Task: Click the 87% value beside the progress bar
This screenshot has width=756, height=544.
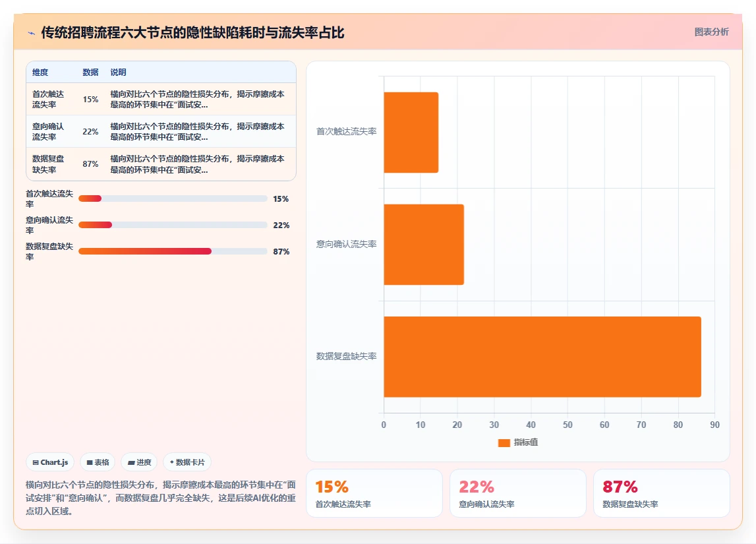Action: (281, 251)
